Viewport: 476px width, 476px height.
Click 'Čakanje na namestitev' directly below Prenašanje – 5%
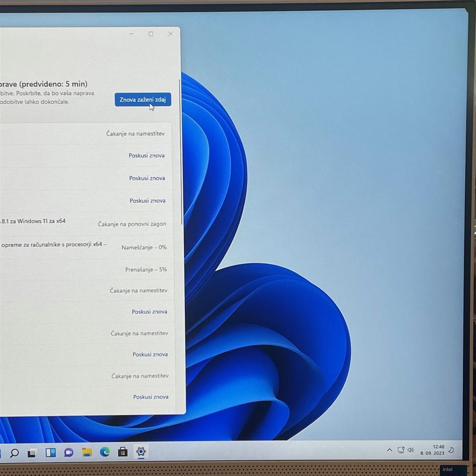point(138,290)
